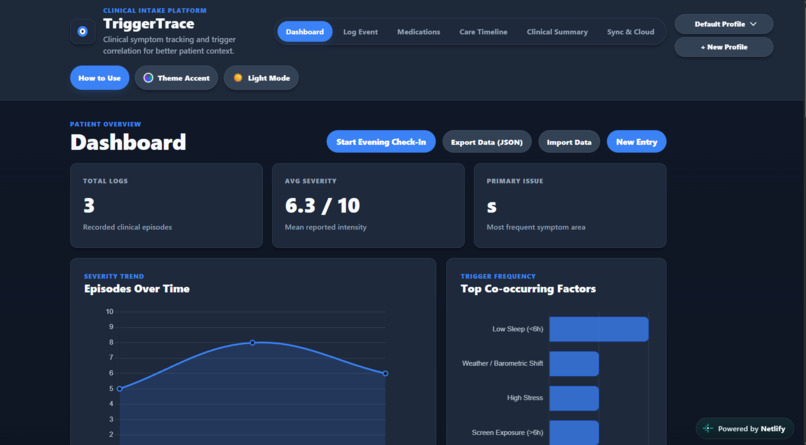The height and width of the screenshot is (445, 806).
Task: Click the last chart point at severity 6
Action: click(385, 373)
